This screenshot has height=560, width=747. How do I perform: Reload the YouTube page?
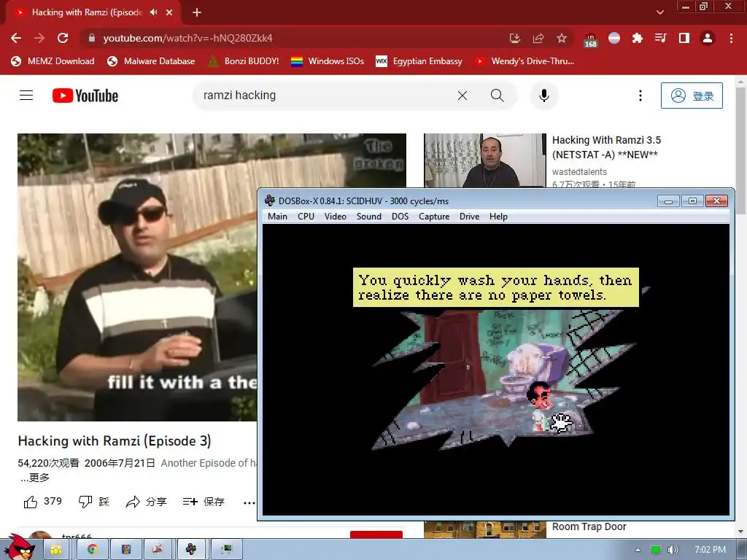[63, 38]
